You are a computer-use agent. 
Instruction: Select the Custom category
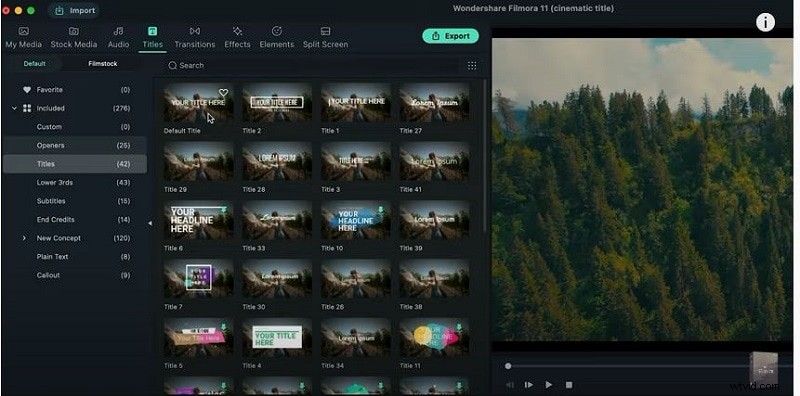75,127
